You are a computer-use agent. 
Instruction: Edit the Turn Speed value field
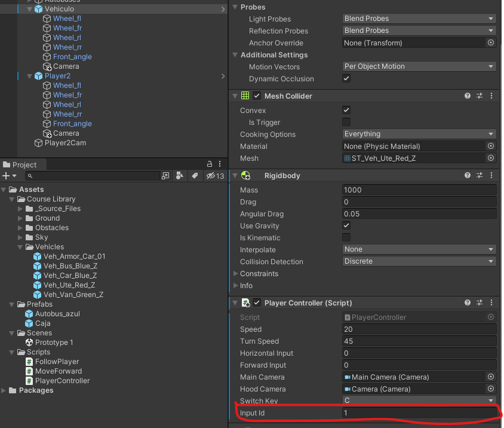pos(419,341)
